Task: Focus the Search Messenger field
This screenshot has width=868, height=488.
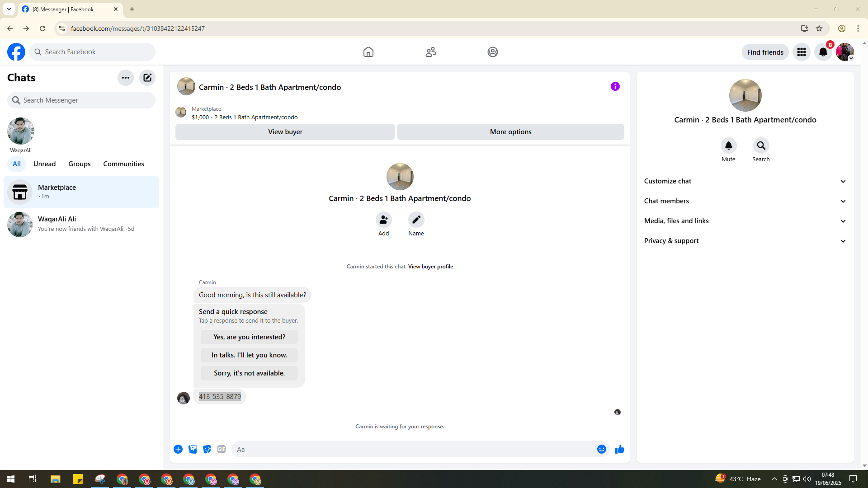Action: coord(81,100)
